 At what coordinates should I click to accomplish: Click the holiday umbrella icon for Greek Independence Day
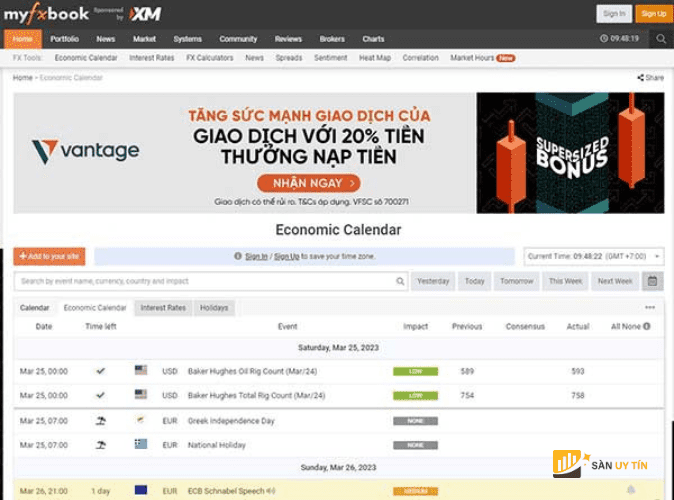coord(101,421)
